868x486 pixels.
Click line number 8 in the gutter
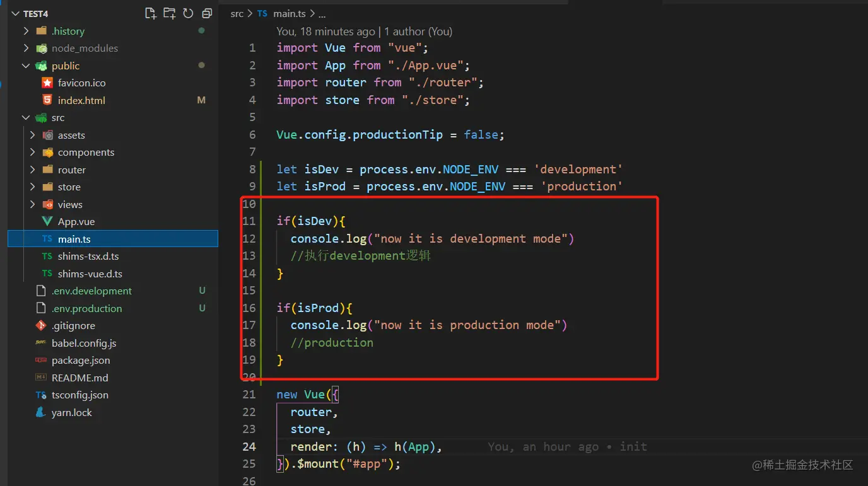pos(252,170)
